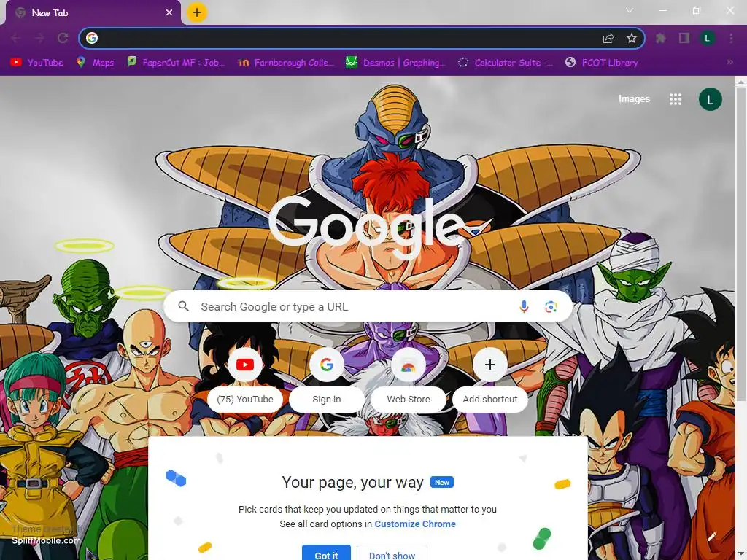Open Chrome three-dot menu
This screenshot has width=747, height=560.
(731, 38)
